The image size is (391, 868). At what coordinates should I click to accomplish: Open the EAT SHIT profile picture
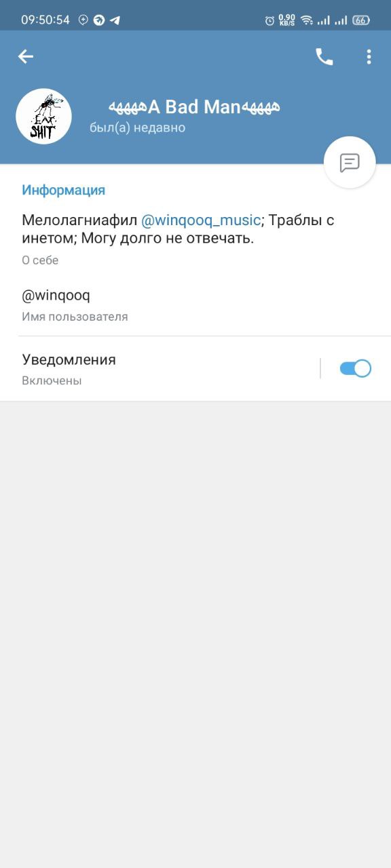[43, 116]
